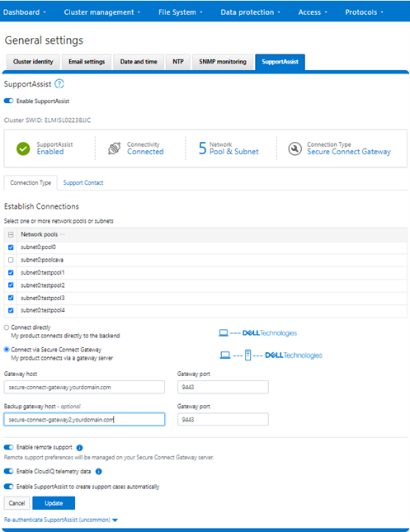The height and width of the screenshot is (532, 410).
Task: Toggle the Enable SupportAssist switch
Action: 8,101
